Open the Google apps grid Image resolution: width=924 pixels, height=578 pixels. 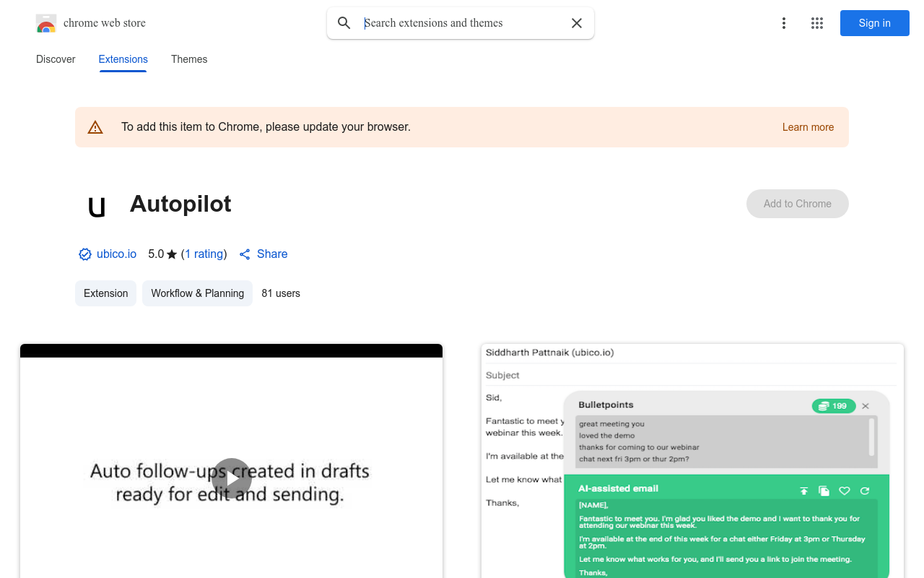coord(817,23)
